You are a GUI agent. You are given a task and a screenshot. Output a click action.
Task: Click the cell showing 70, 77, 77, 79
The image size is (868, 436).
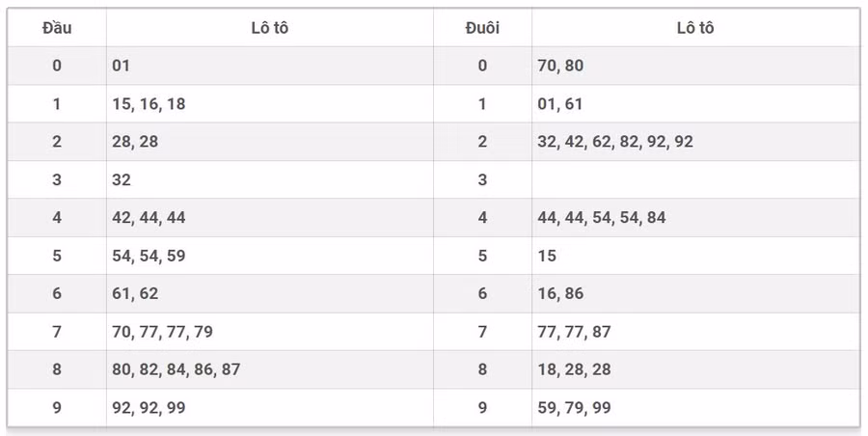[x=162, y=332]
